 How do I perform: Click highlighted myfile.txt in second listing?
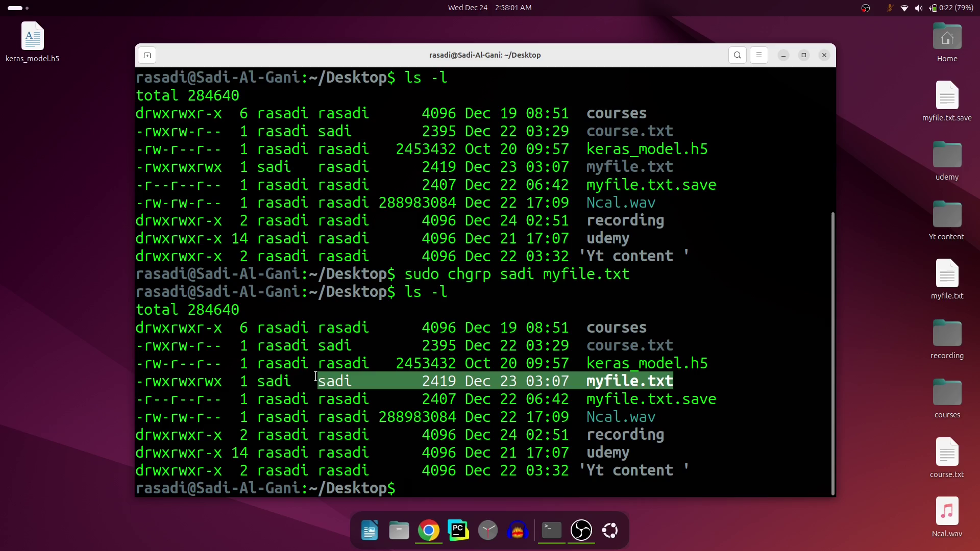tap(629, 381)
